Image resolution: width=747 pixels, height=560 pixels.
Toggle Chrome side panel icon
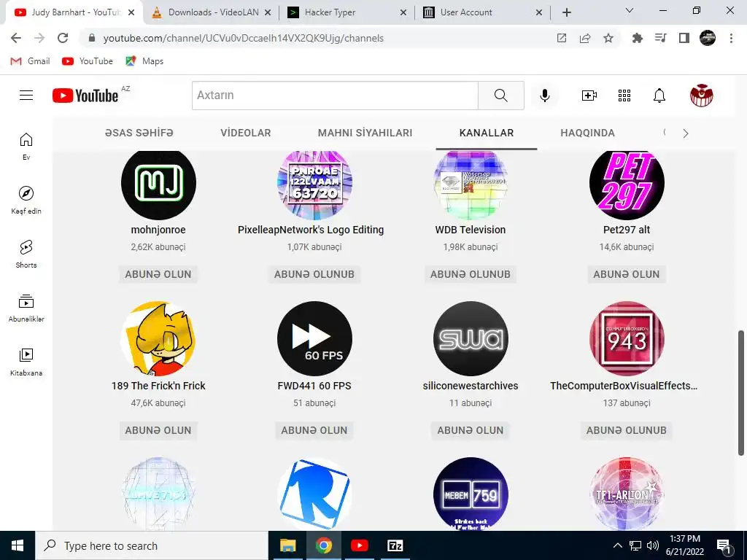click(x=684, y=38)
